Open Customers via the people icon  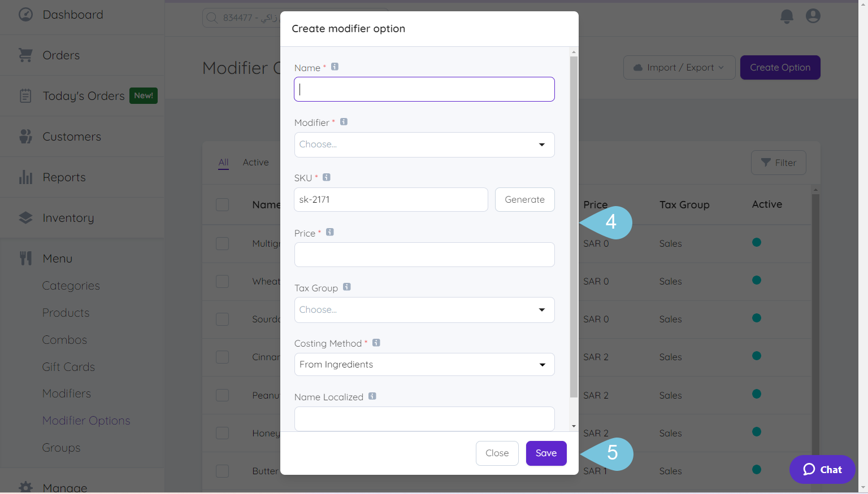25,136
